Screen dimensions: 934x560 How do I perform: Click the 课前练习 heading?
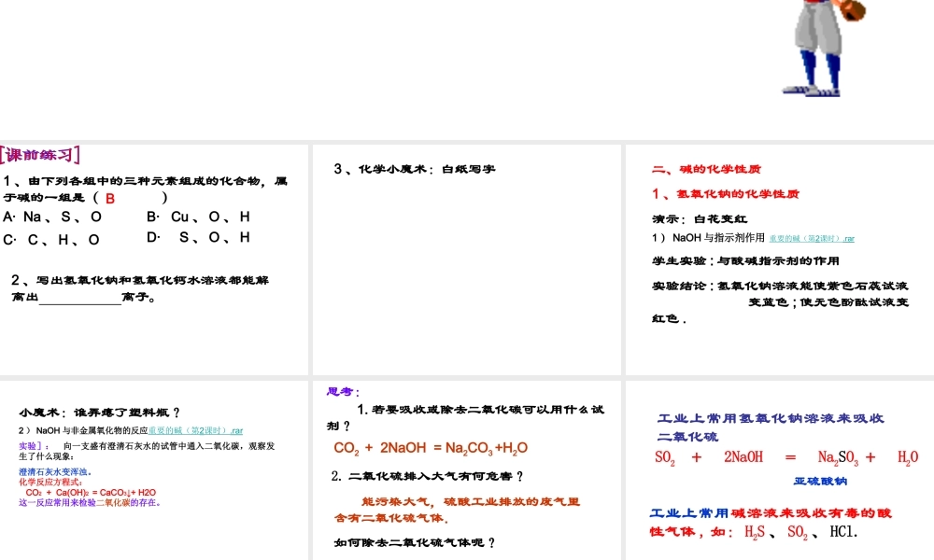(40, 155)
